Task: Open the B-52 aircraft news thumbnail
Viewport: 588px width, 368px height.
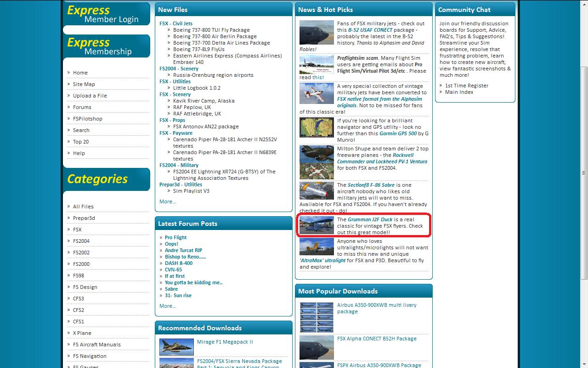Action: 317,32
